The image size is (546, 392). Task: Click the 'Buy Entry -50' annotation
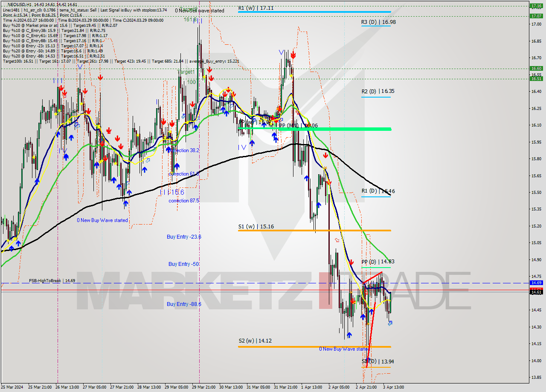(x=184, y=264)
